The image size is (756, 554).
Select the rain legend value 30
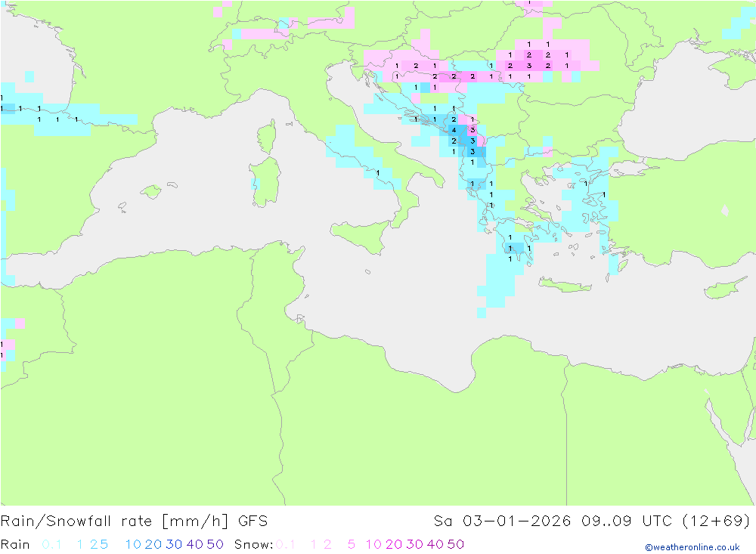[x=174, y=544]
